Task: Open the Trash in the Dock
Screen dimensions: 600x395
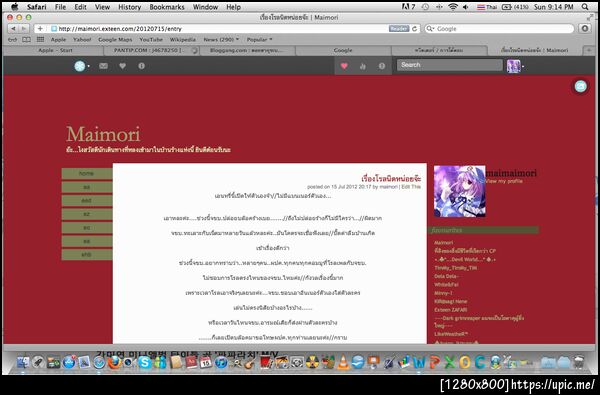Action: [579, 362]
